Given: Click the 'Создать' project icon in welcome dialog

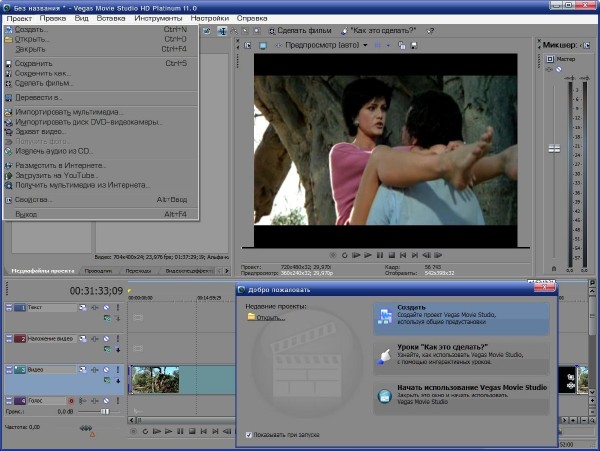Looking at the screenshot, I should point(383,317).
